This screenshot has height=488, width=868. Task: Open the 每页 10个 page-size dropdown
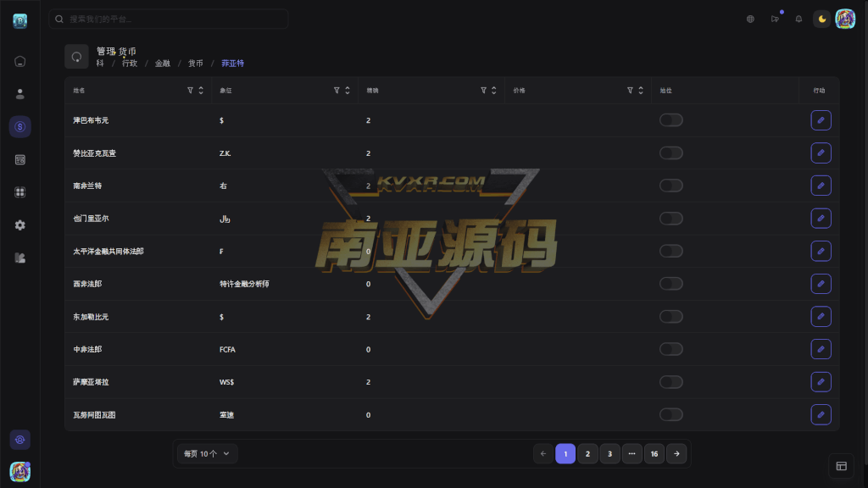pos(207,454)
